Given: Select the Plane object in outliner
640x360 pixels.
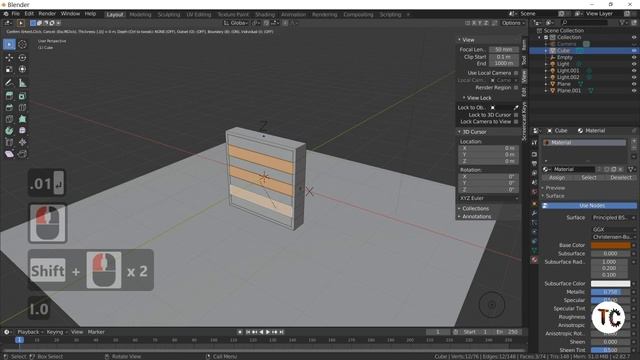Looking at the screenshot, I should point(564,84).
